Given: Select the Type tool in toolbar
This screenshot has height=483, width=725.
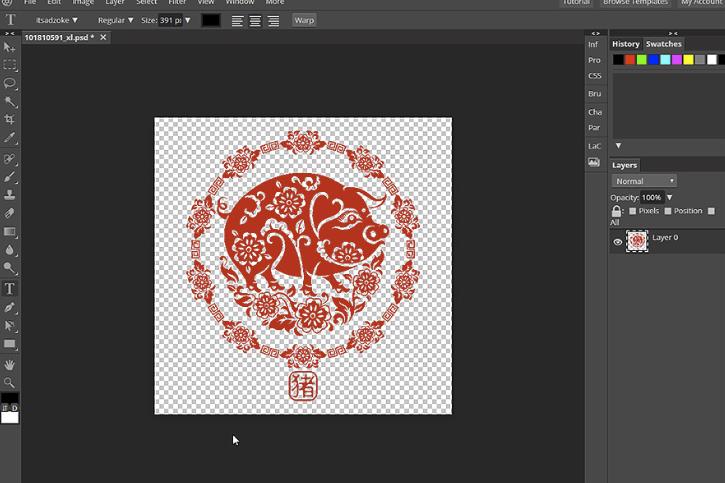Looking at the screenshot, I should [10, 289].
